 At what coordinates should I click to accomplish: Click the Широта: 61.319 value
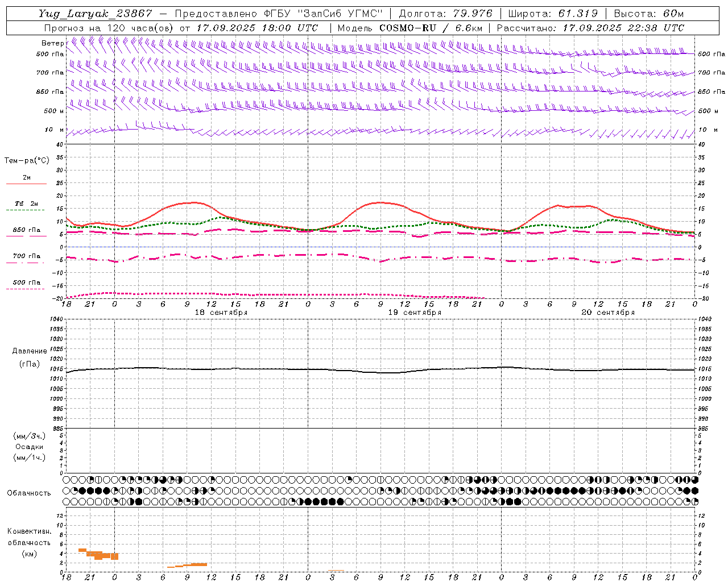pyautogui.click(x=553, y=14)
